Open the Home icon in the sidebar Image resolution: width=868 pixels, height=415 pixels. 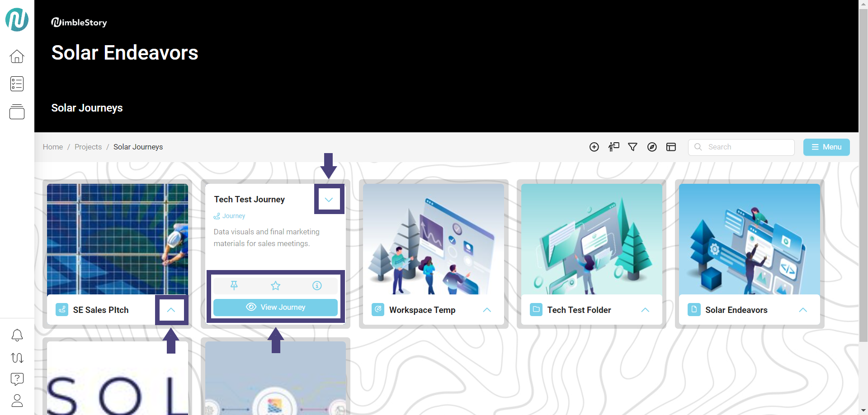[x=17, y=56]
